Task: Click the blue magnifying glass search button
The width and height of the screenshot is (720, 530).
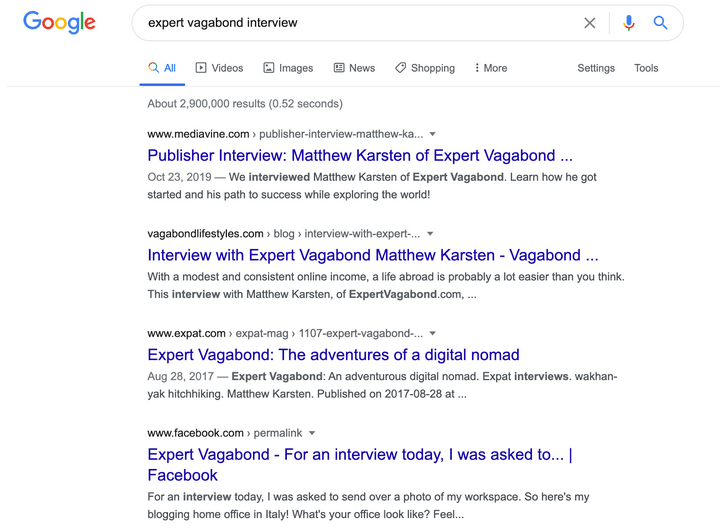Action: pyautogui.click(x=660, y=23)
